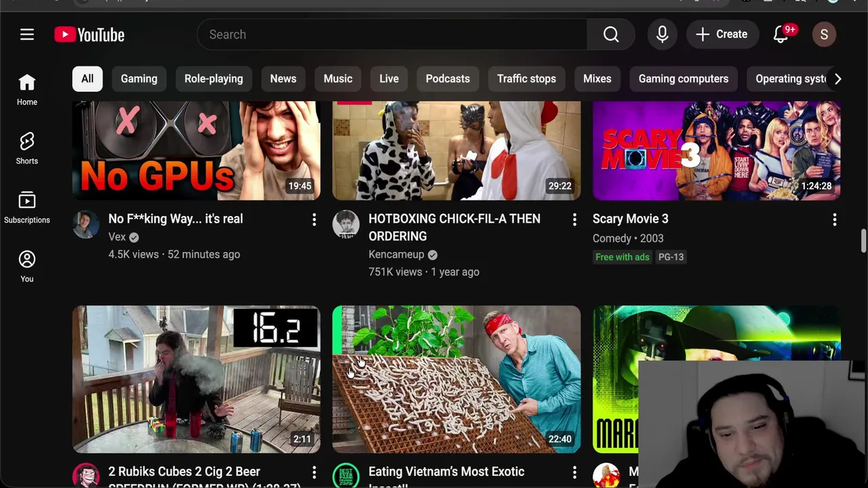Start voice search with microphone icon
The image size is (868, 488).
click(x=663, y=35)
